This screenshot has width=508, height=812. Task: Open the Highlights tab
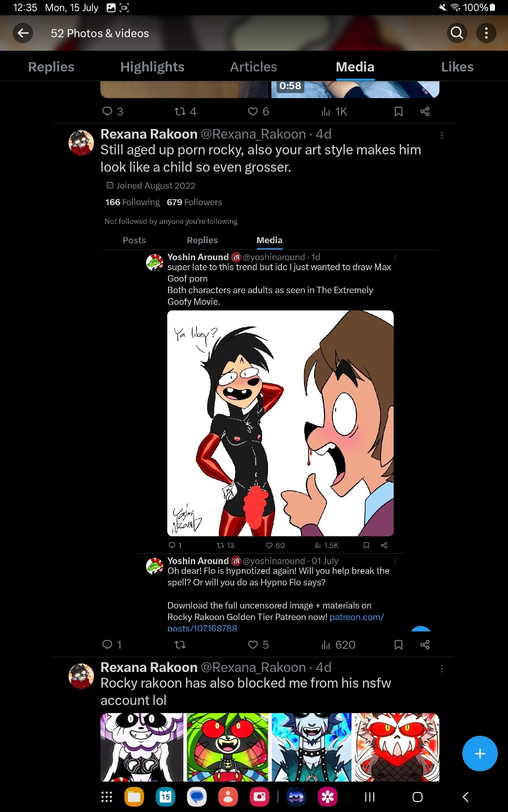click(152, 67)
